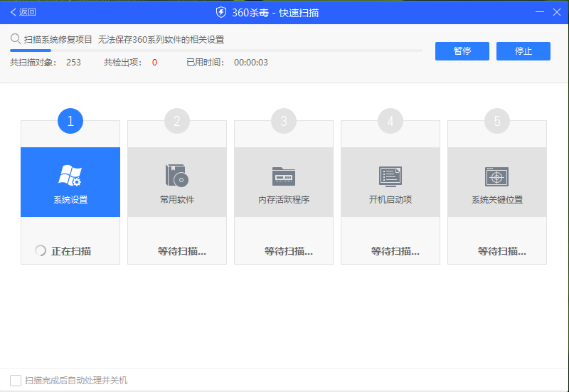This screenshot has height=392, width=569.
Task: Close the 360杀毒 quick scan window
Action: 555,12
